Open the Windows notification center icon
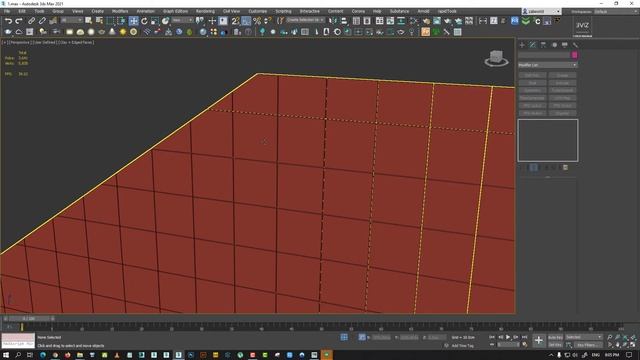This screenshot has height=360, width=640. click(629, 355)
